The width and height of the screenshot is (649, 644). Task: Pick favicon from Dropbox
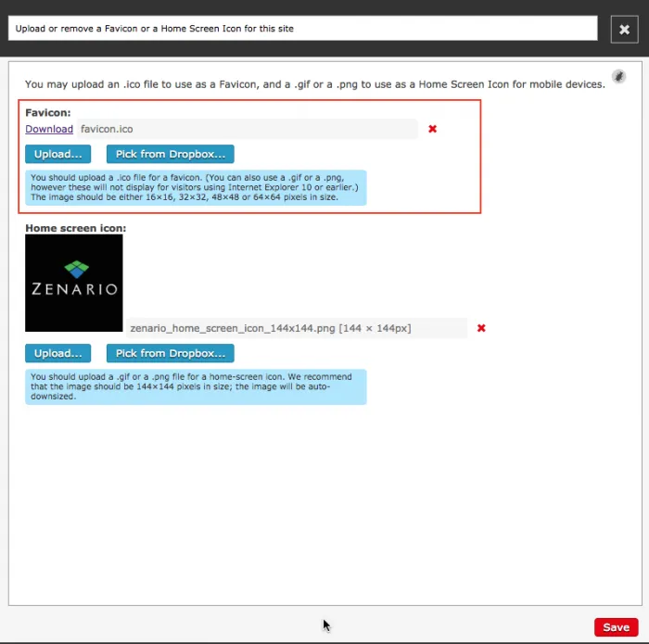pyautogui.click(x=170, y=154)
